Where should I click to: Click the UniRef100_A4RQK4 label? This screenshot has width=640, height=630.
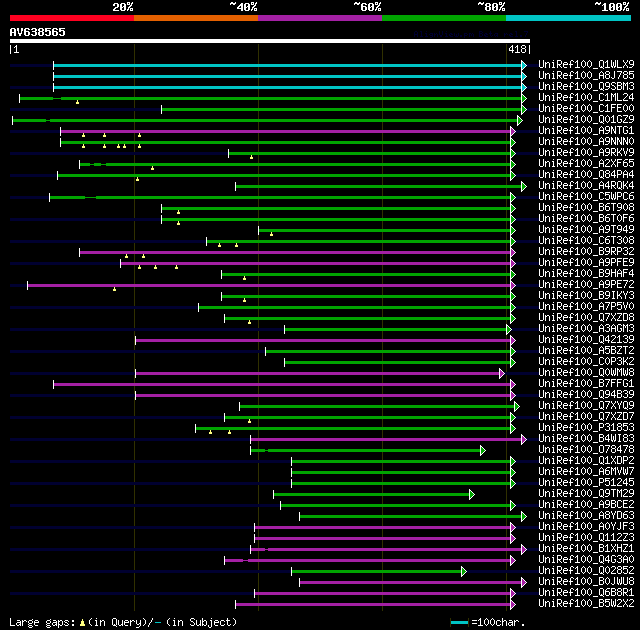coord(586,186)
